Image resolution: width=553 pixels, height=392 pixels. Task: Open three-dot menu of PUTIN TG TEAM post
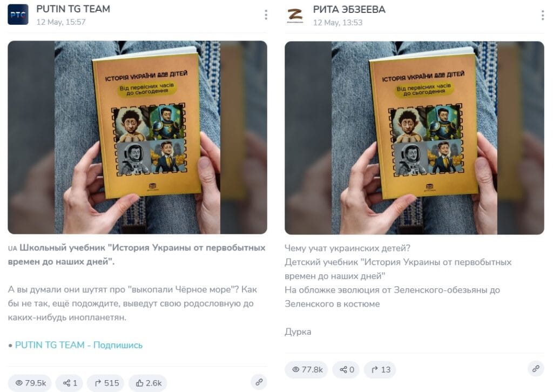266,15
